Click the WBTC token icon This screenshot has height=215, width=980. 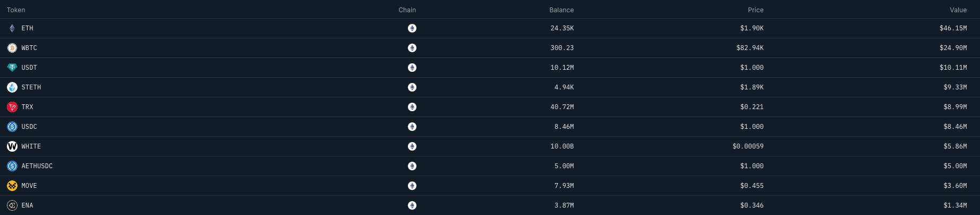[x=12, y=48]
